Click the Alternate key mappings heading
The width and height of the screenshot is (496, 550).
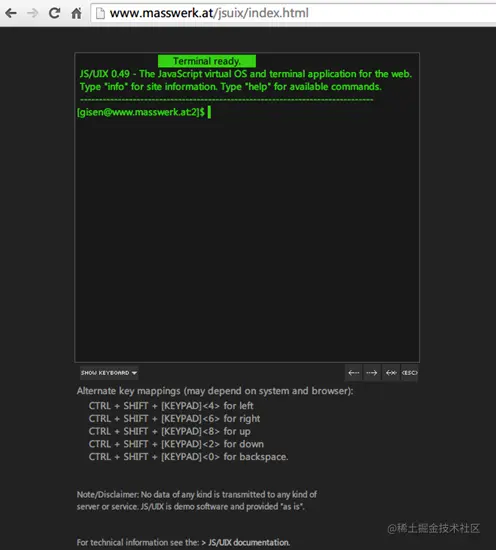[215, 391]
